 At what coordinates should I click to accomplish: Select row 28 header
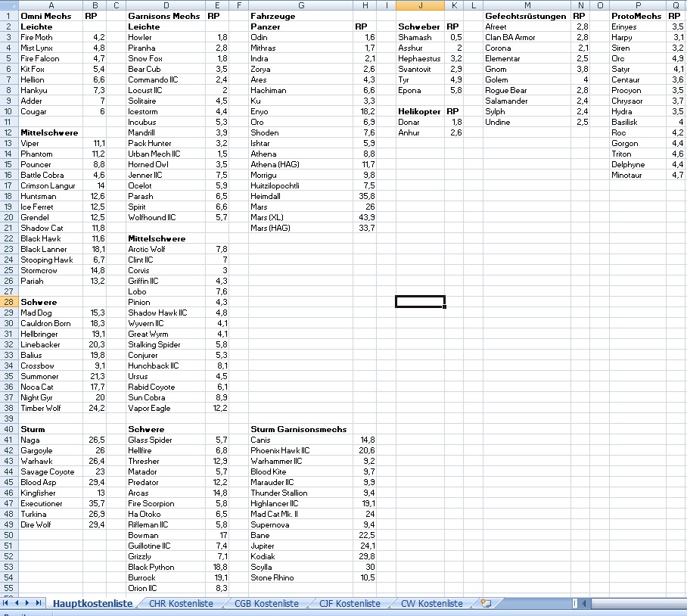pos(9,302)
